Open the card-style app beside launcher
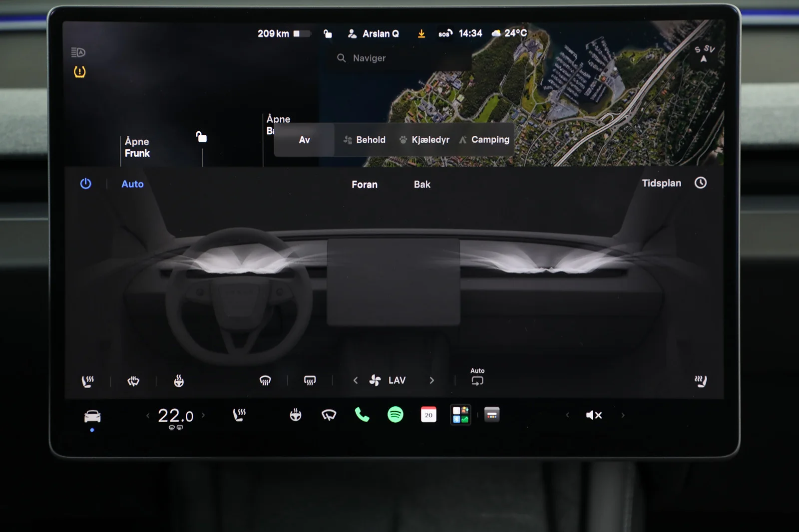 (x=492, y=415)
